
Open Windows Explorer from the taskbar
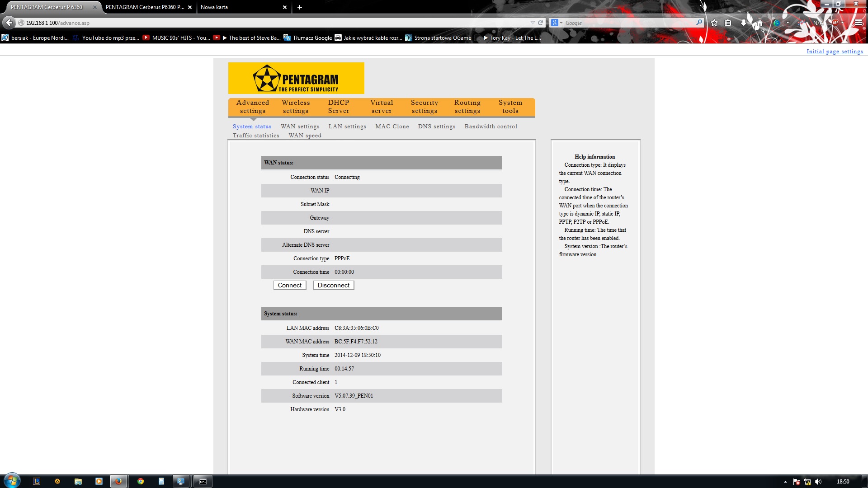78,481
